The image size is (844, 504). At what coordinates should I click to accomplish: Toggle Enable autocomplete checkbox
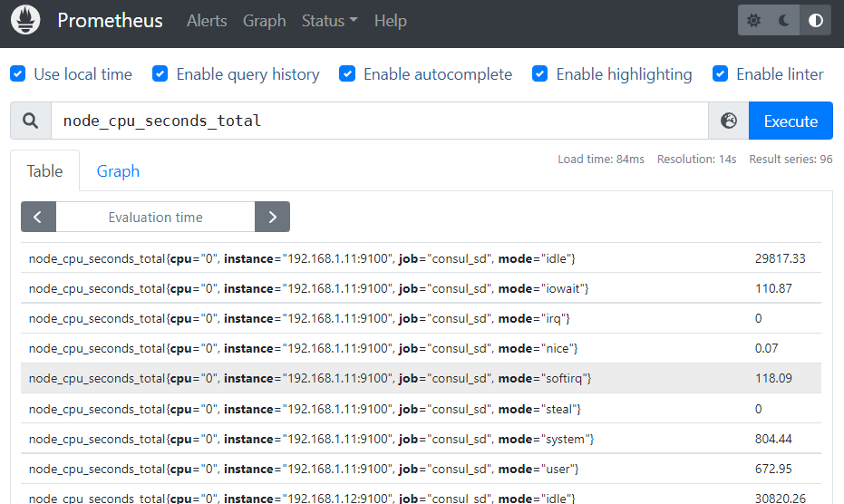347,73
